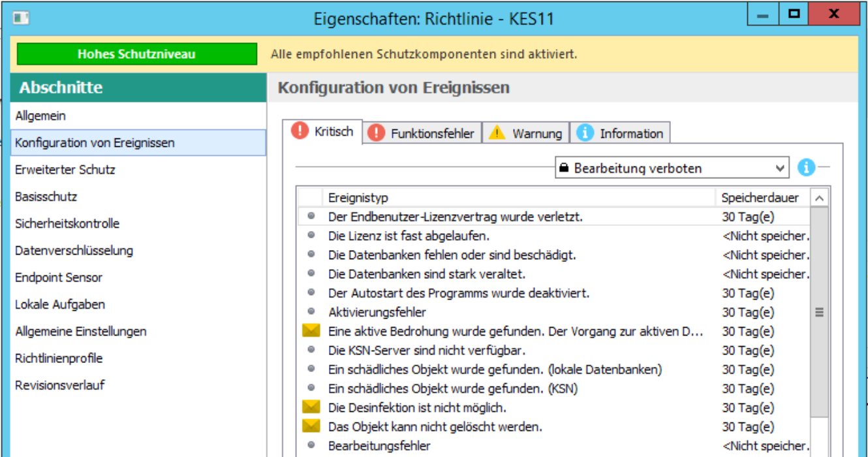
Task: Click the event list scrollbar thumb
Action: pos(820,312)
